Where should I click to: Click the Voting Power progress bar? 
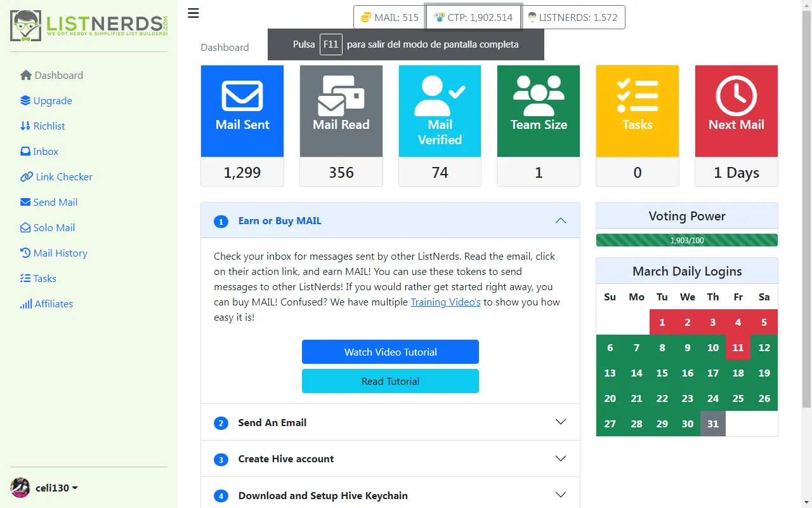click(687, 240)
